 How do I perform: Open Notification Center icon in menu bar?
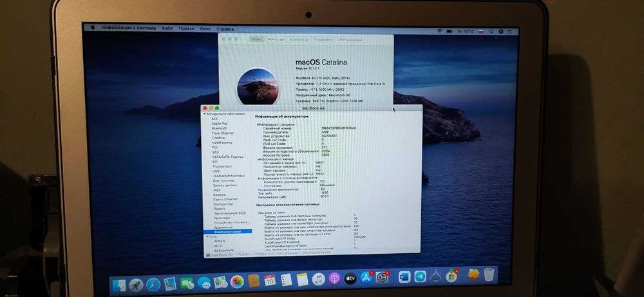[511, 32]
